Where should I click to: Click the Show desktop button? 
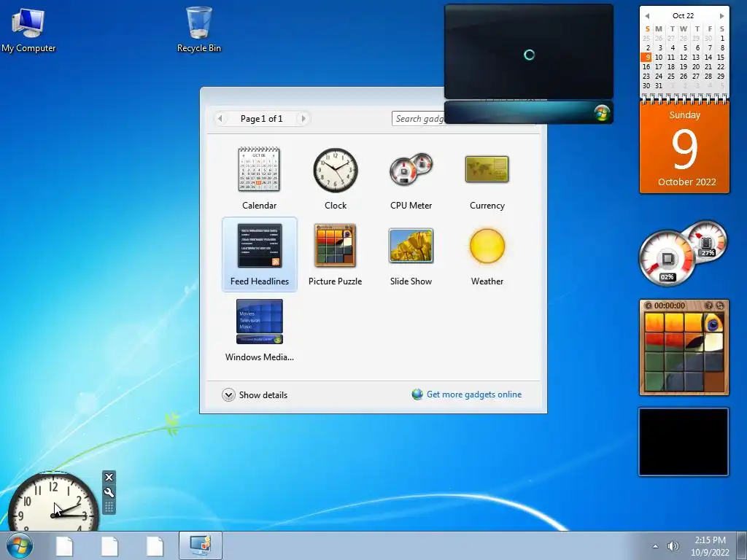743,545
